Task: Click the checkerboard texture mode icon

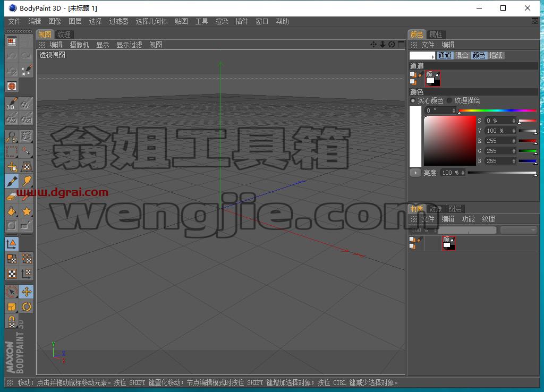Action: click(x=12, y=274)
